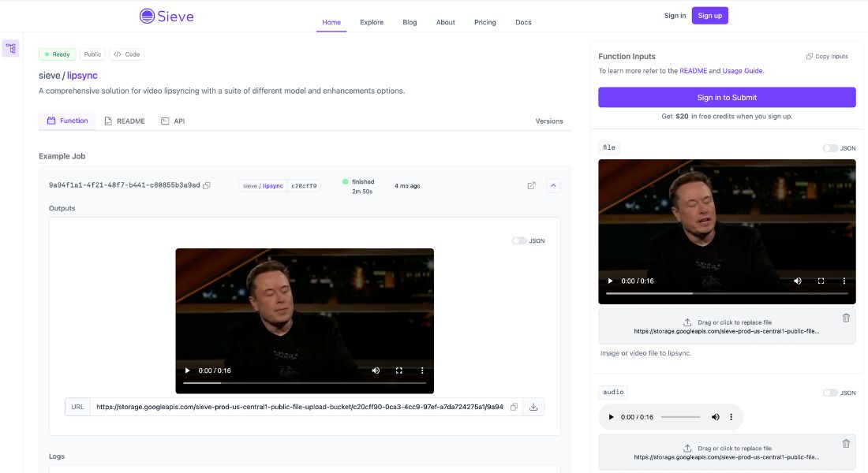The image size is (868, 473).
Task: Collapse the example job panel
Action: 553,184
